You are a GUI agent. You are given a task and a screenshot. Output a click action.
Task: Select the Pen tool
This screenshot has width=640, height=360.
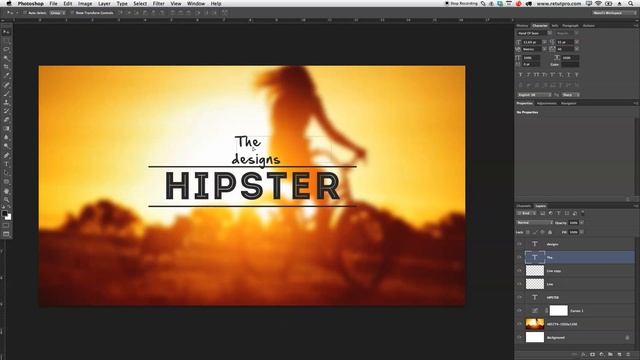pos(6,156)
